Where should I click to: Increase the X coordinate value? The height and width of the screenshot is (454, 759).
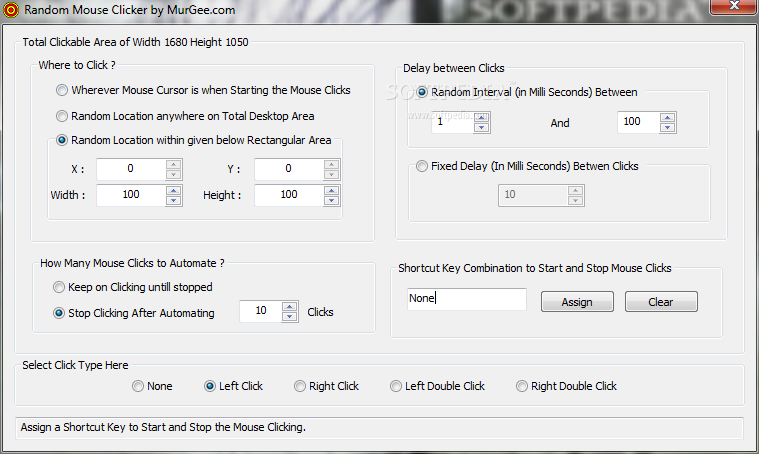173,164
